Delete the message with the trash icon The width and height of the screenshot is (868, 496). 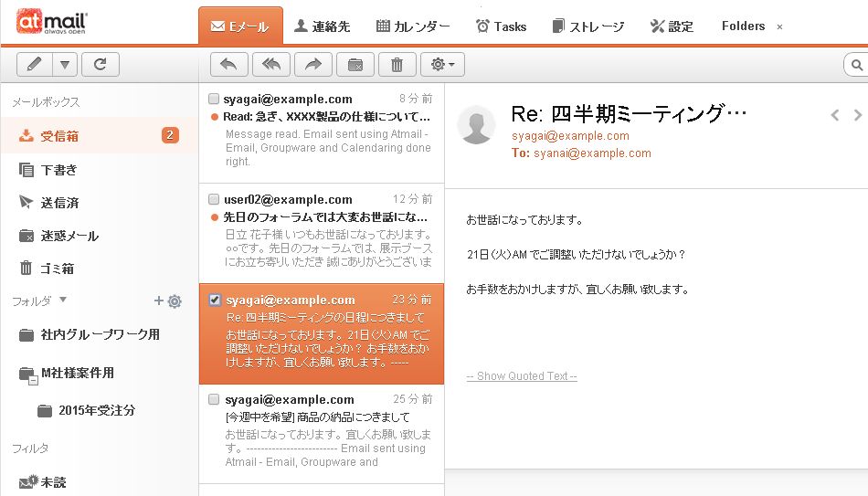point(397,64)
